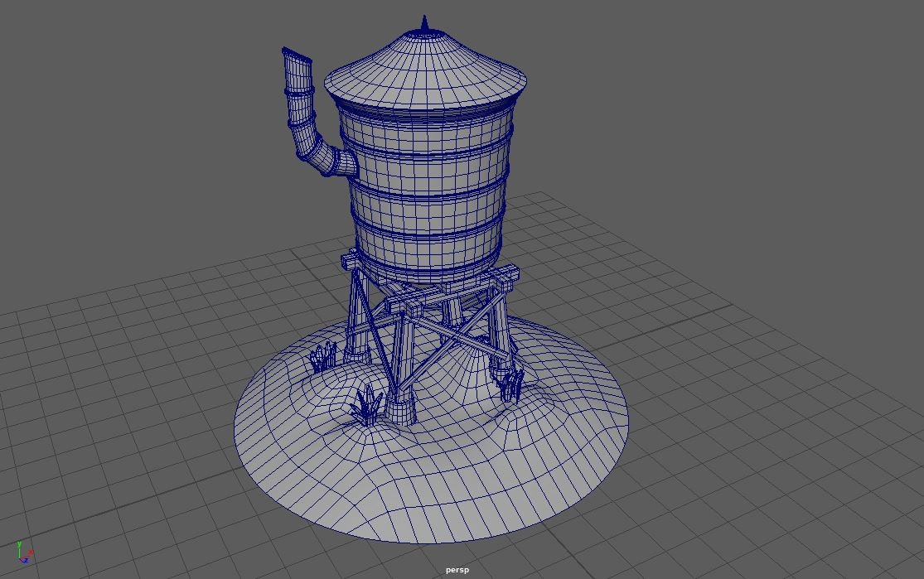Click the XYZ axis orientation gizmo
This screenshot has width=924, height=579.
[x=25, y=552]
